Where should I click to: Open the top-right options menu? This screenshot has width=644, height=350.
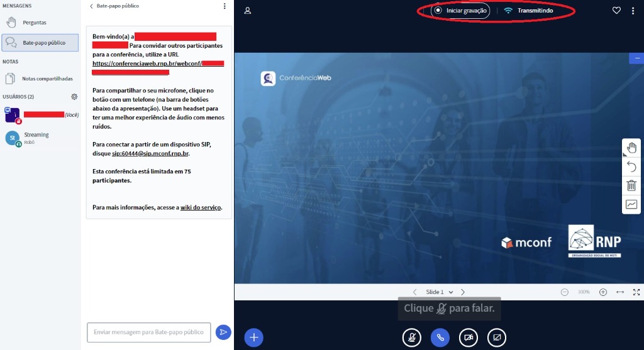pos(632,11)
